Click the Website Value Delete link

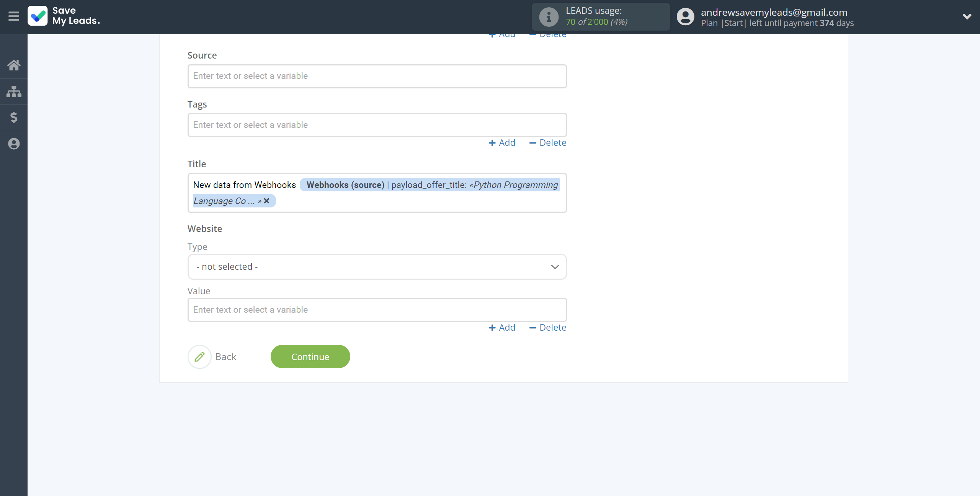pos(552,327)
